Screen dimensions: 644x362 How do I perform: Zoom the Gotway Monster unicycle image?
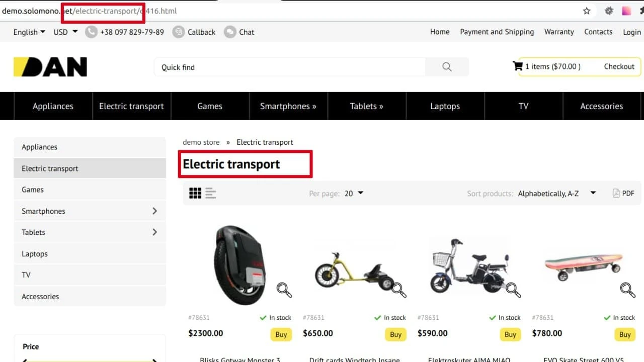coord(284,290)
